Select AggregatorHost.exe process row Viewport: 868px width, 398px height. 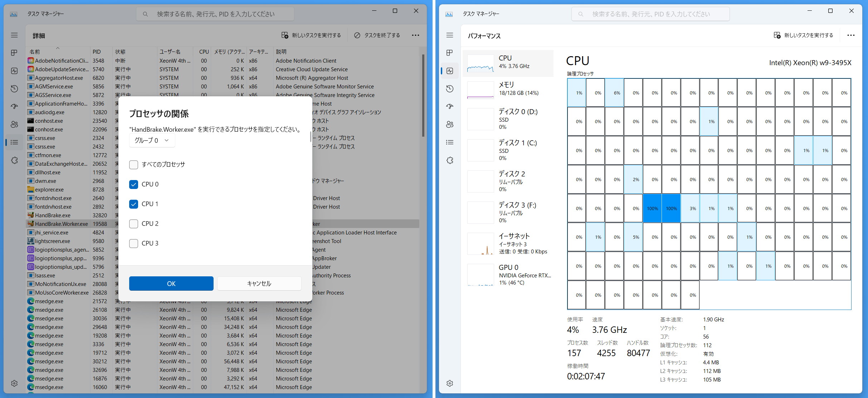(x=222, y=78)
